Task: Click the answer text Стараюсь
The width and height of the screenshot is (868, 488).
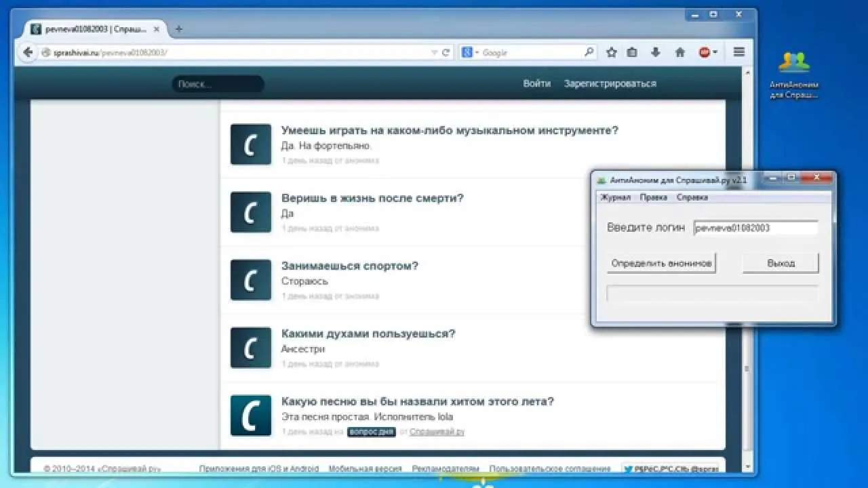Action: (304, 281)
